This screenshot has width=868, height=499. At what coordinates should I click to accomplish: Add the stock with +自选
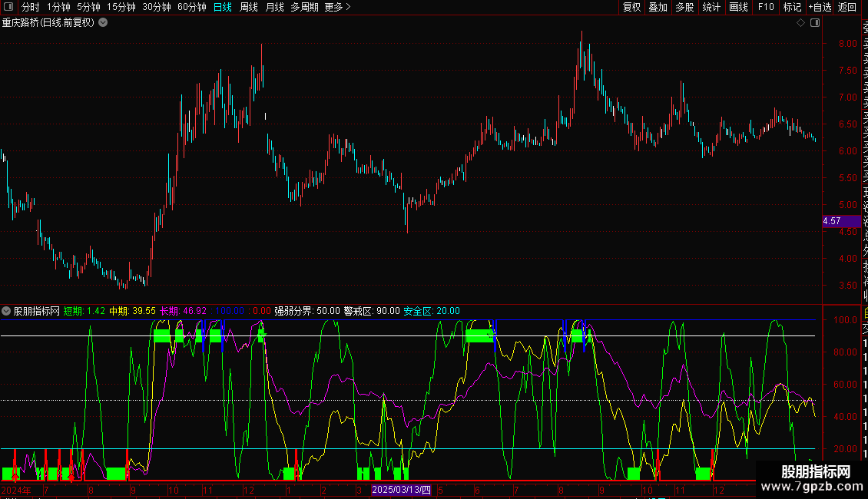point(820,7)
